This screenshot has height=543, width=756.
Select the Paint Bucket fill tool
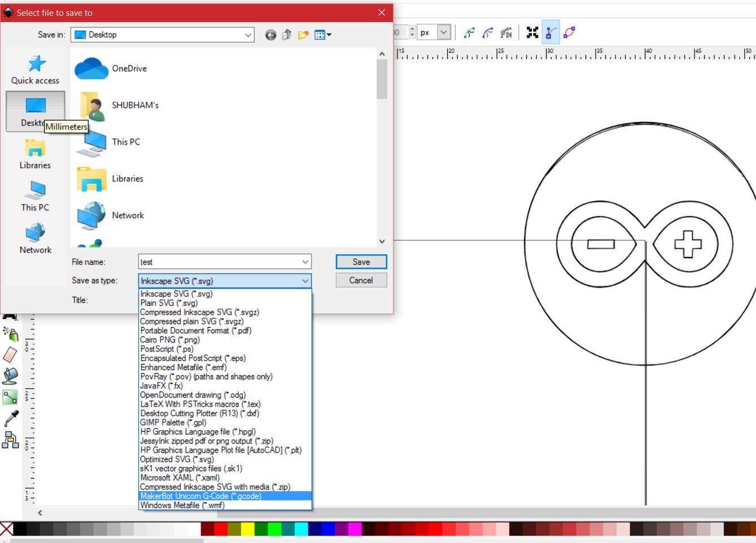point(10,376)
